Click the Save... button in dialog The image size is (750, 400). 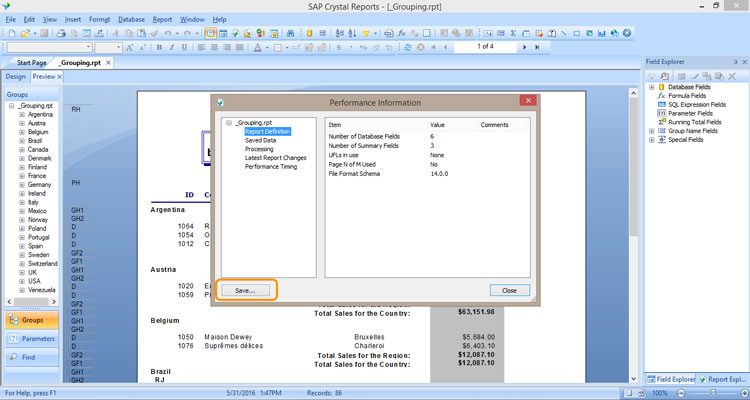tap(245, 290)
